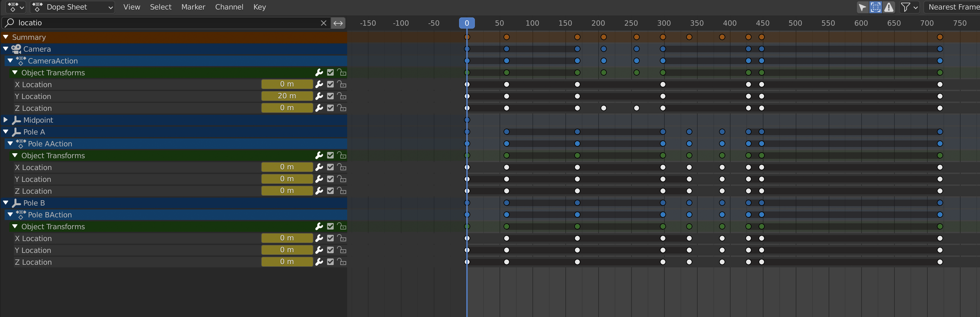Viewport: 980px width, 317px height.
Task: Open the Nearest Frame snapping dropdown
Action: point(952,7)
